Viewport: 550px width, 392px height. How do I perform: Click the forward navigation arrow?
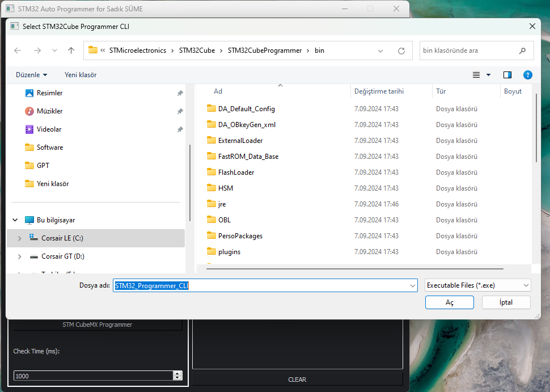coord(37,50)
